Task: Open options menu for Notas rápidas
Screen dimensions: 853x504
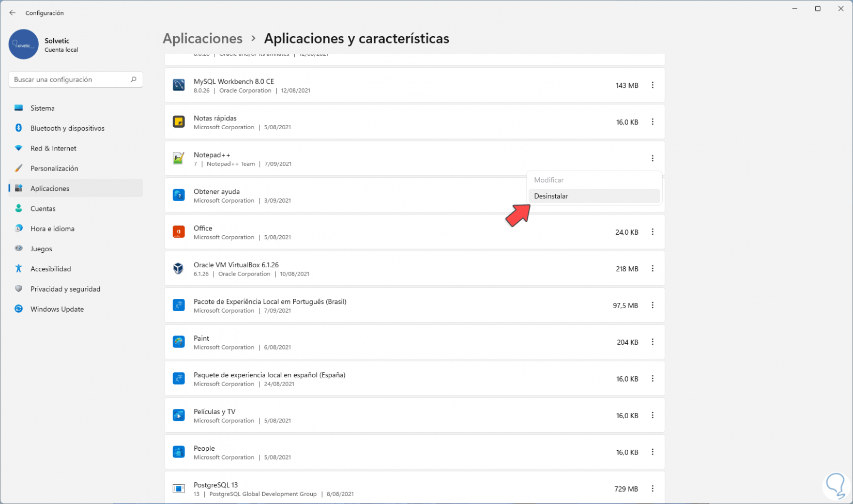Action: [652, 122]
